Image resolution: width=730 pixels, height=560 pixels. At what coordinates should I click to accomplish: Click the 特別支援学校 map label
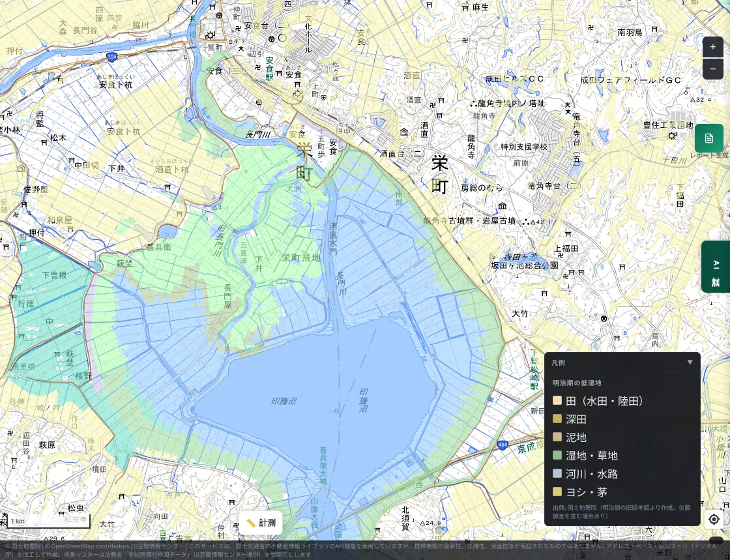pos(524,147)
